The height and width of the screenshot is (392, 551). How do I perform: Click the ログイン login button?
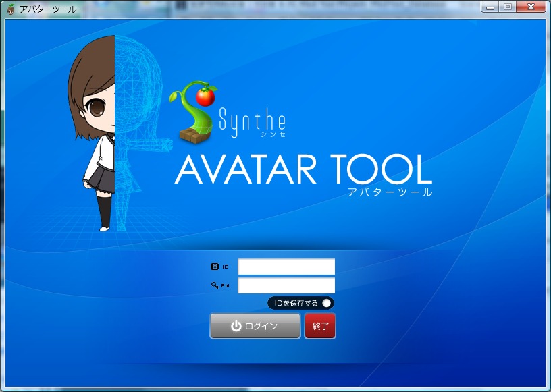(255, 326)
